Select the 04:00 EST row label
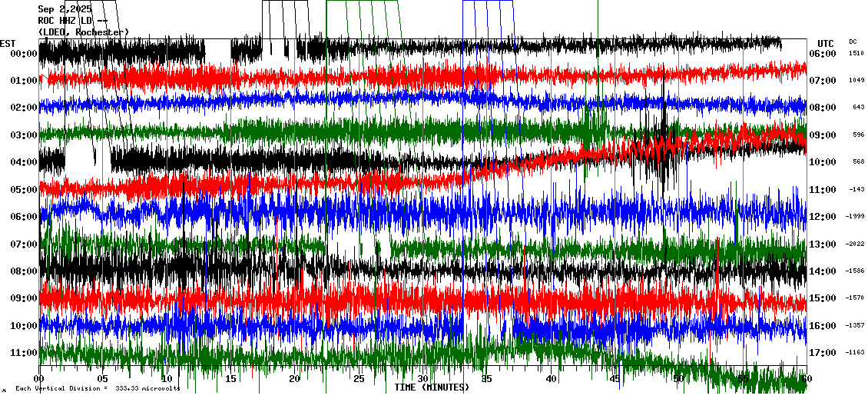The height and width of the screenshot is (399, 868). (24, 162)
